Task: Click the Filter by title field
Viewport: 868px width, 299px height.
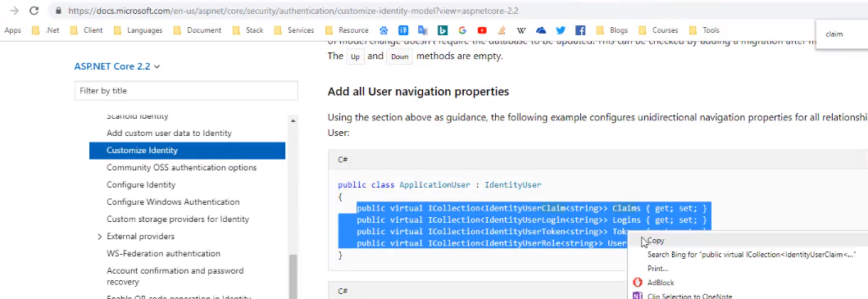Action: pos(186,91)
